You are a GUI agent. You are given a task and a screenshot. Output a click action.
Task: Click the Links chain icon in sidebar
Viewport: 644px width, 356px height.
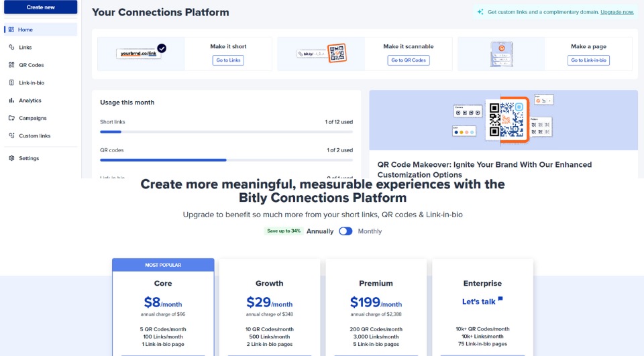pyautogui.click(x=11, y=47)
